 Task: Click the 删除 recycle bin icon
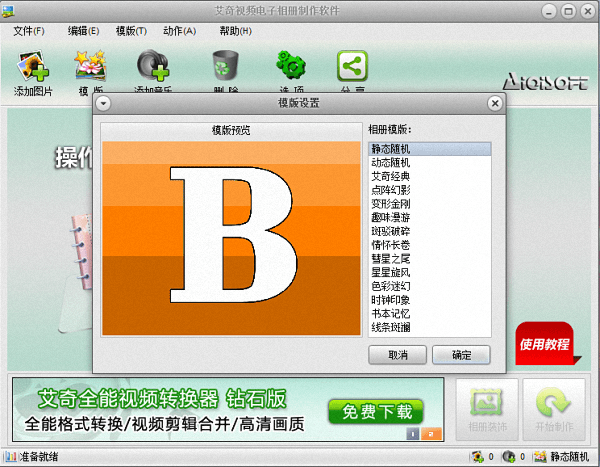225,65
